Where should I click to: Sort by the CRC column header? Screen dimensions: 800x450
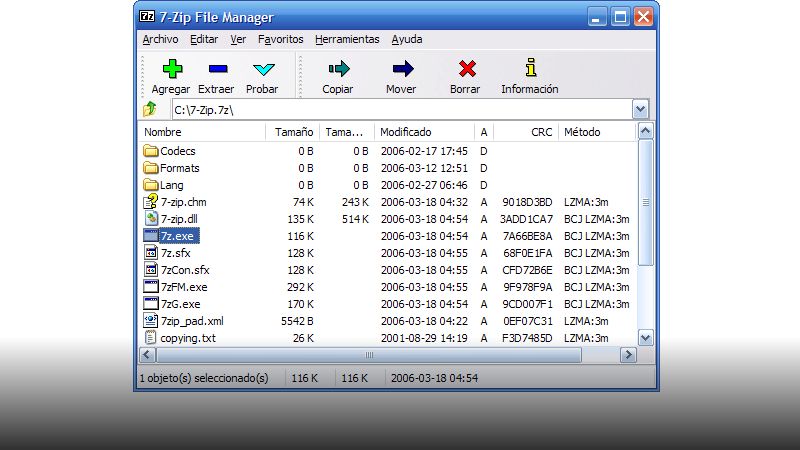click(x=526, y=132)
